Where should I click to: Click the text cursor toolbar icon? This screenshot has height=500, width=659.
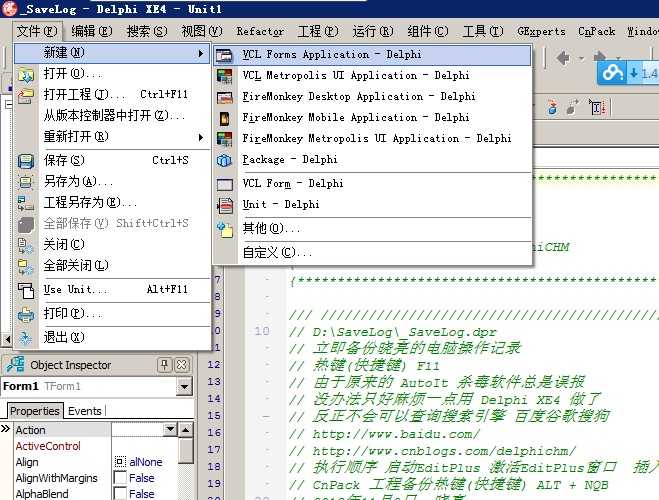pyautogui.click(x=597, y=108)
